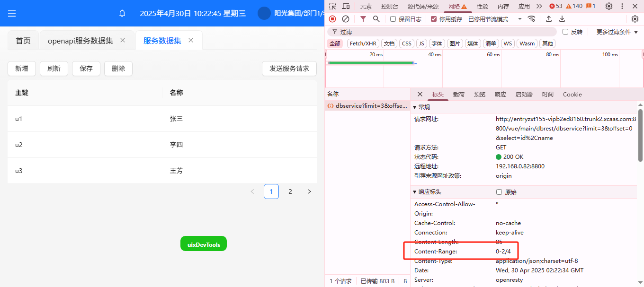Click the 保存 button
Screen dimensions: 644x287
[86, 69]
